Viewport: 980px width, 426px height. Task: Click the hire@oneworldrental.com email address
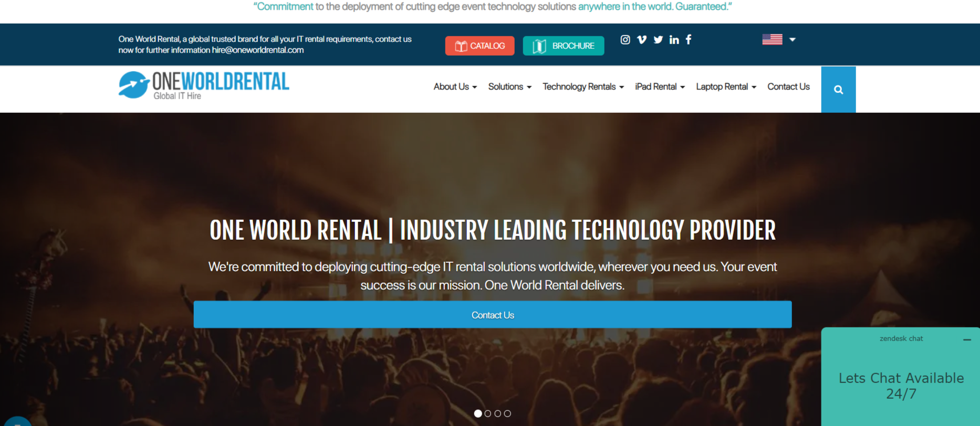(x=258, y=50)
